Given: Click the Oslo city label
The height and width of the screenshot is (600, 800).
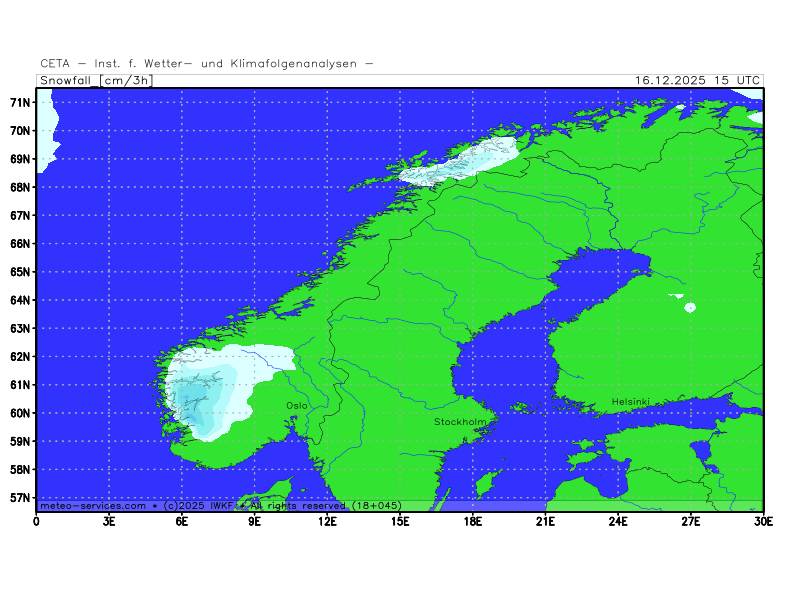Looking at the screenshot, I should (297, 405).
